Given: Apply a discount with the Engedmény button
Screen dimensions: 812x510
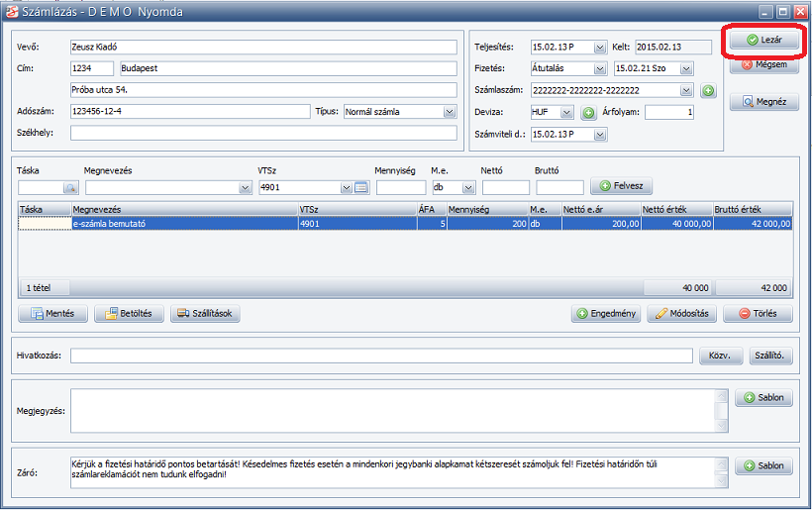Looking at the screenshot, I should [x=606, y=313].
